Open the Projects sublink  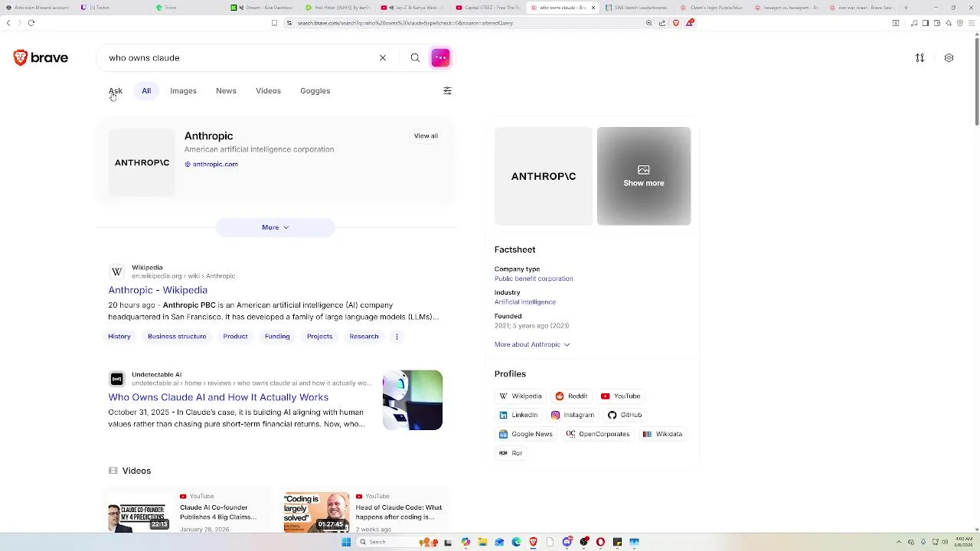[x=319, y=337]
